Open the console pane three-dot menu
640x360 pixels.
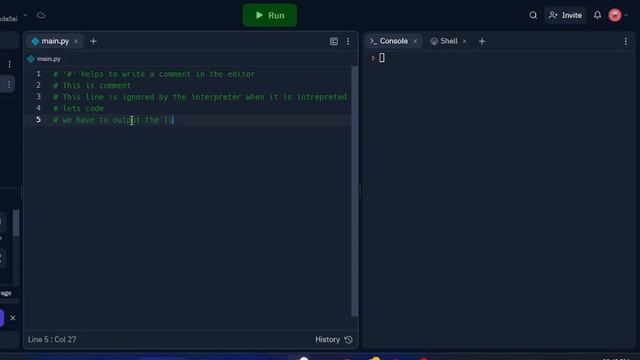pos(626,41)
